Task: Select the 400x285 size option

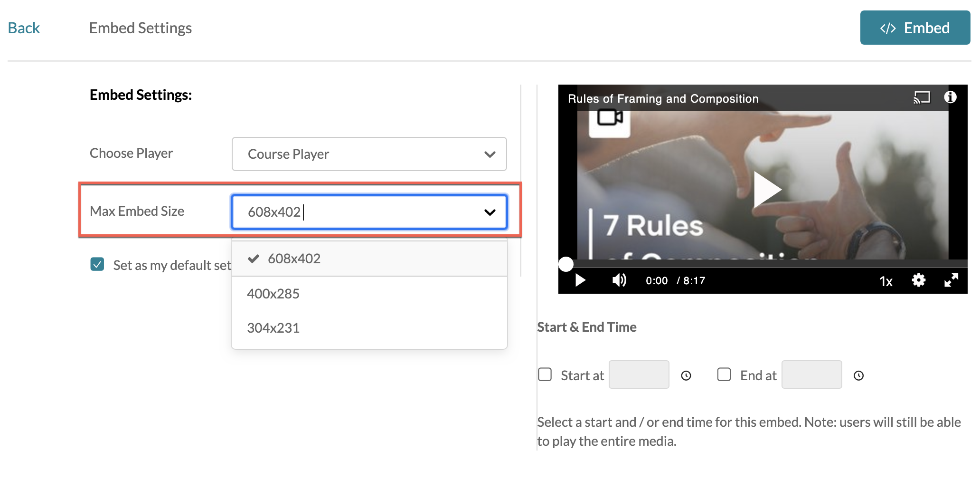Action: [273, 294]
